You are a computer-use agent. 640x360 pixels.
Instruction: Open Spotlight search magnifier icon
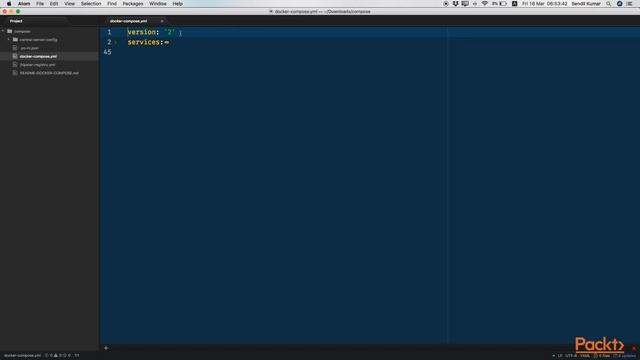[x=609, y=4]
